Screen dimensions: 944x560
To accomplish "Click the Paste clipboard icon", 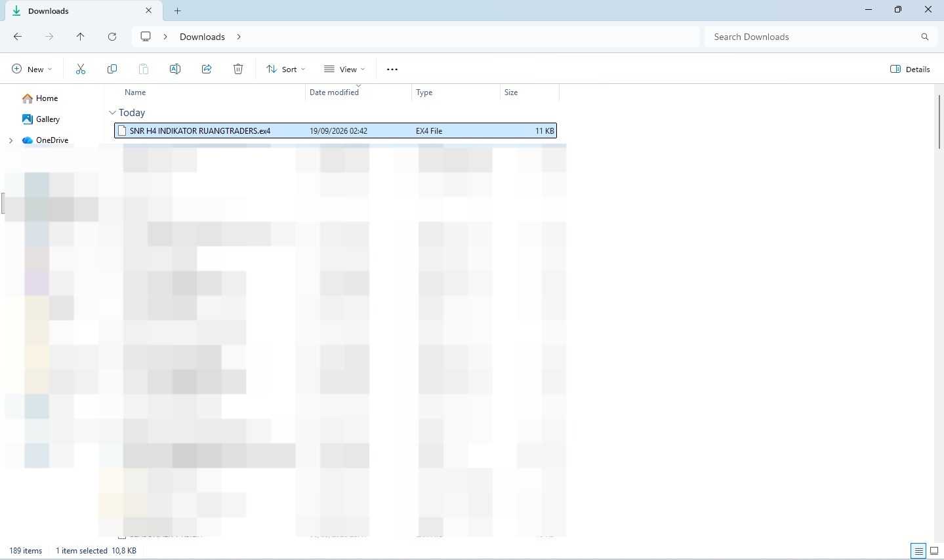I will point(144,69).
